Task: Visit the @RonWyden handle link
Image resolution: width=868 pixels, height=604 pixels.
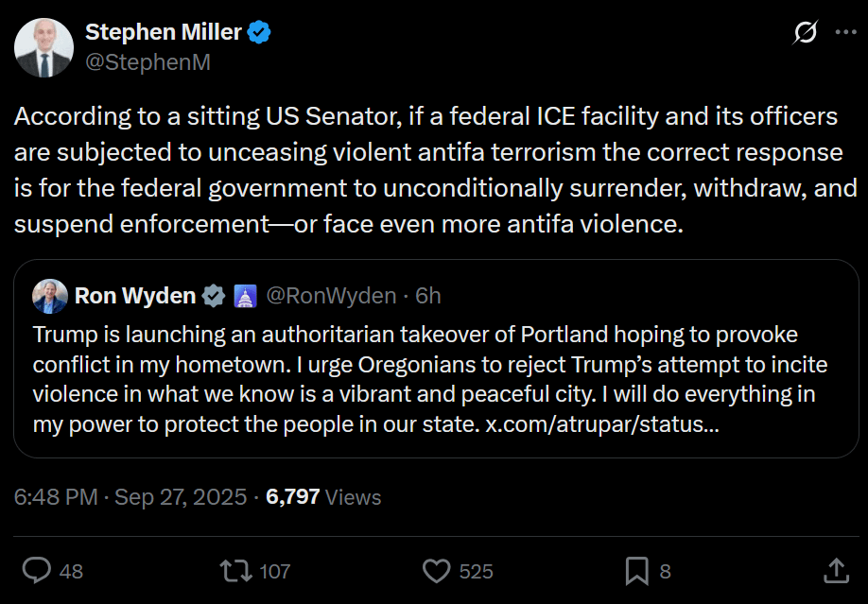Action: pos(331,296)
